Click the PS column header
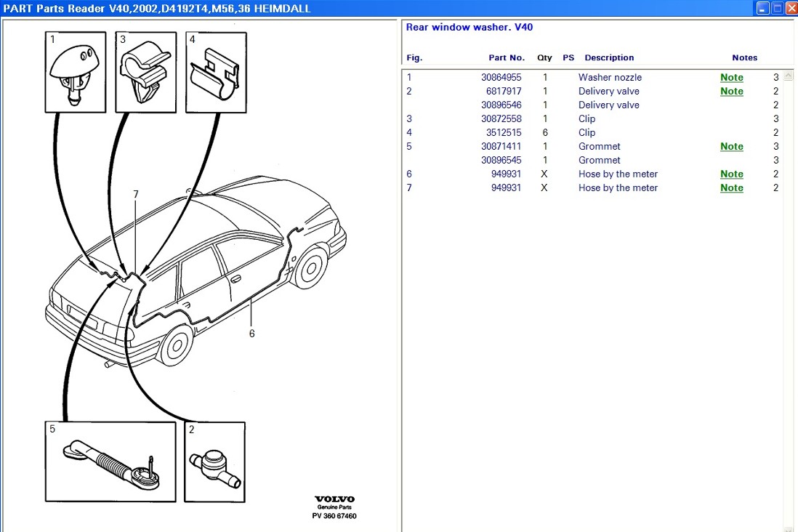 point(568,57)
